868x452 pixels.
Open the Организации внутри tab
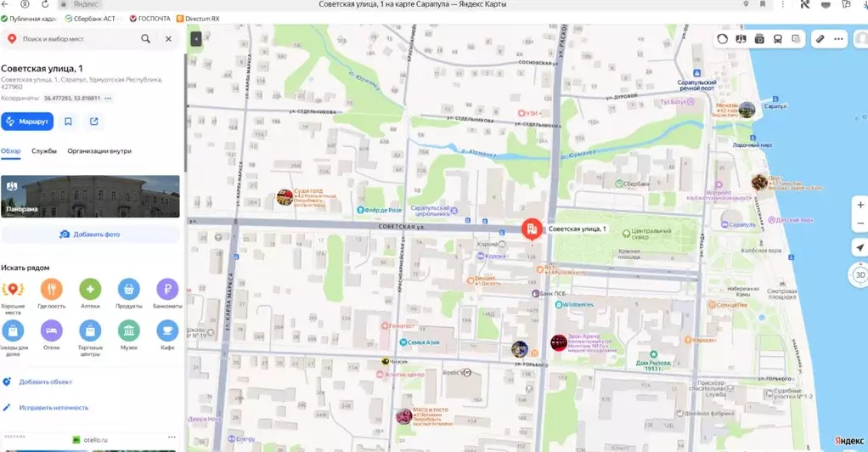(x=99, y=150)
